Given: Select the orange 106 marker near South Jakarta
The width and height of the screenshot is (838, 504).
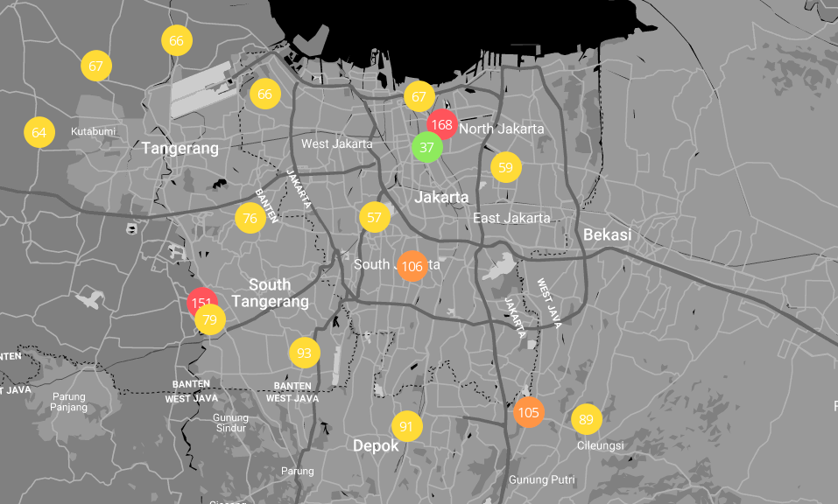Looking at the screenshot, I should click(x=412, y=266).
